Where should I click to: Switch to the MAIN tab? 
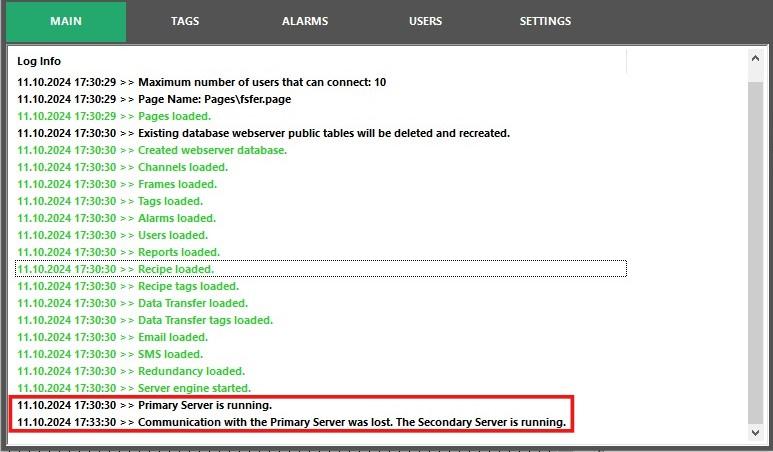coord(66,21)
